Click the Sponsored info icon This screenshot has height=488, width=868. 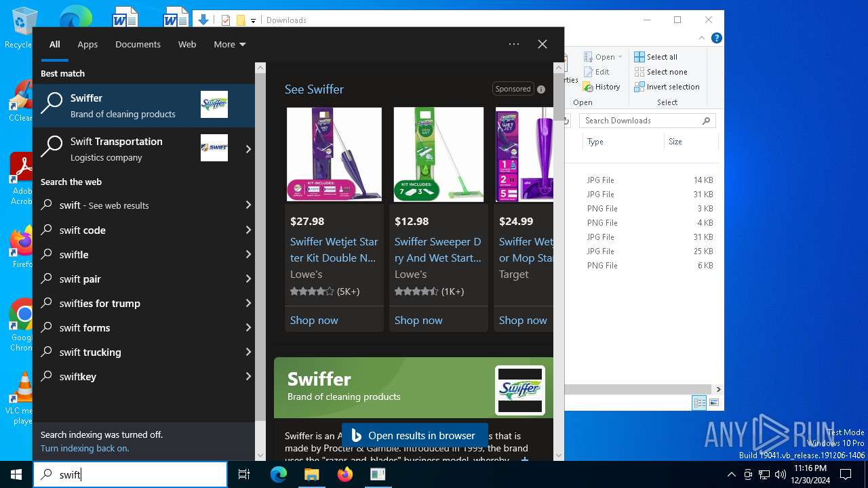point(541,89)
